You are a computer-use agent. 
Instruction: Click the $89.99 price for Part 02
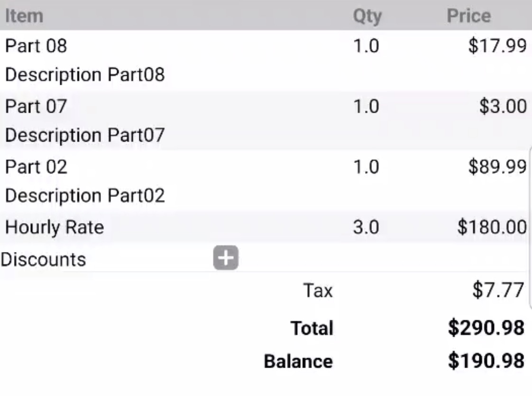point(496,167)
